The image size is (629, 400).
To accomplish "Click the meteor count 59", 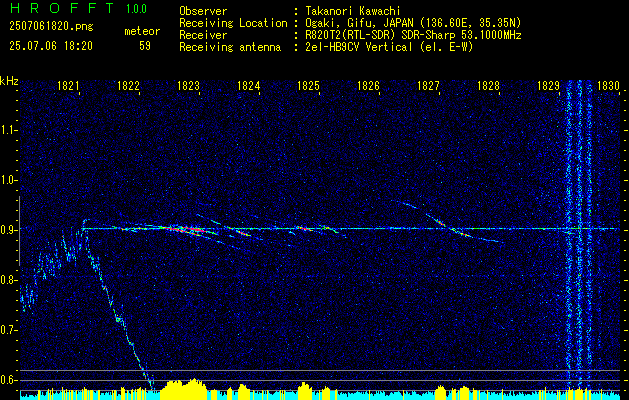I will pos(145,46).
